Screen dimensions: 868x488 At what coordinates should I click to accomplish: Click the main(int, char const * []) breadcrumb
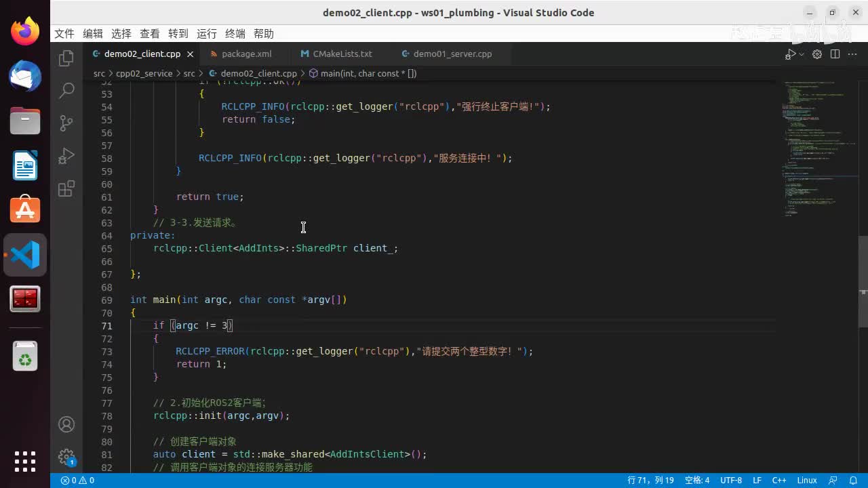[x=363, y=73]
